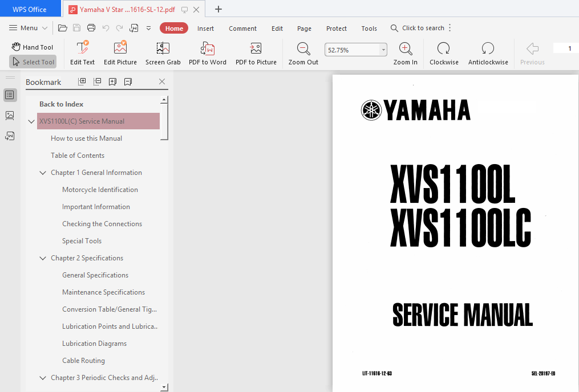Collapse XVS1100L(C) Service Manual bookmark

tap(31, 121)
